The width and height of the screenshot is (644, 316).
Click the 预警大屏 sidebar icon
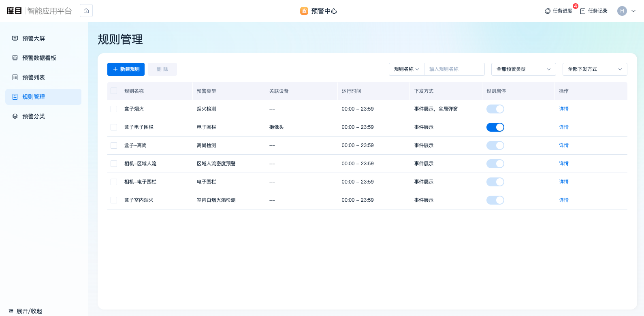(x=15, y=38)
